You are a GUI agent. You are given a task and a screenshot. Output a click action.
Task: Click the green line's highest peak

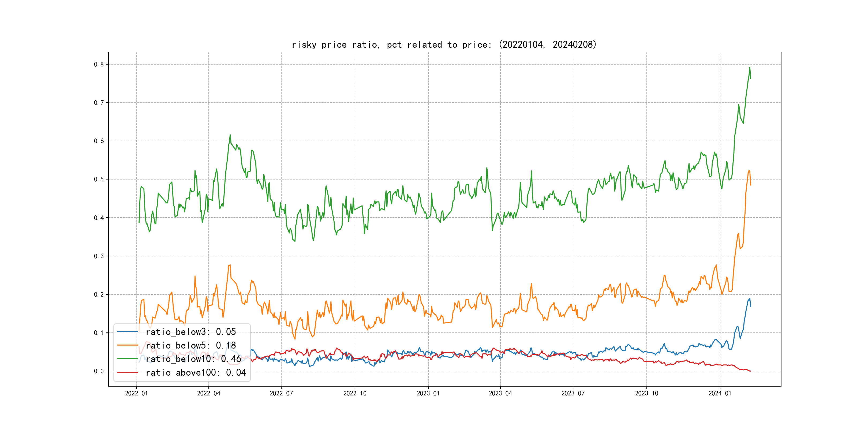pos(750,68)
